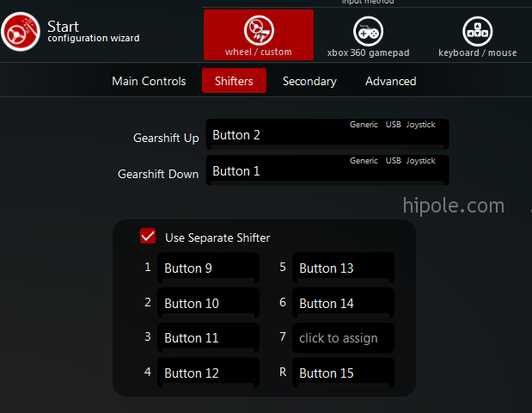
Task: Reassign Gearshift Up binding Button 2
Action: pyautogui.click(x=327, y=134)
